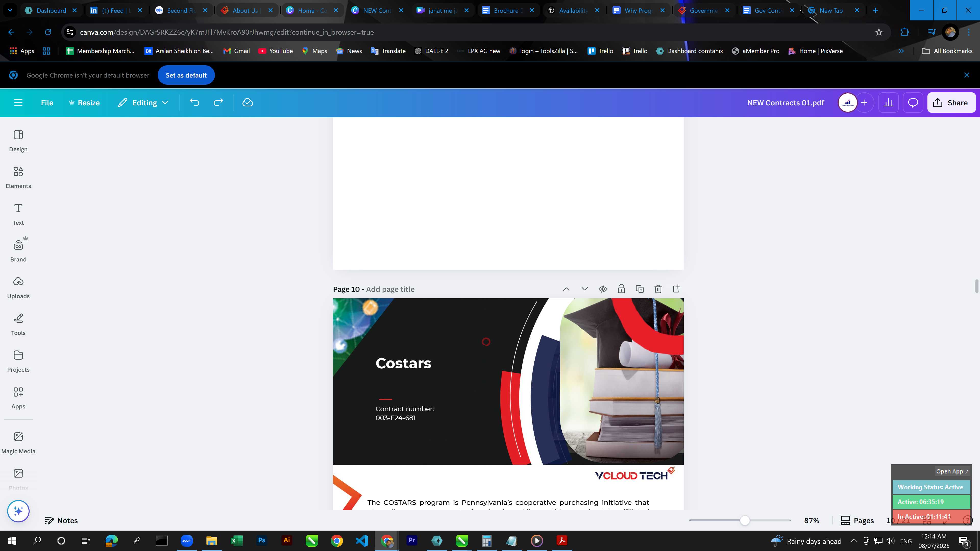Click the Open App button in tracker widget
Screen dimensions: 980x551
(x=952, y=471)
